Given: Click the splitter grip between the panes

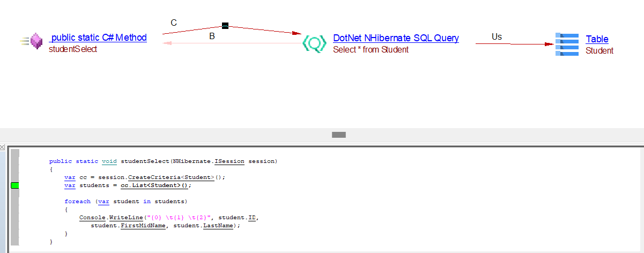Looking at the screenshot, I should pos(338,135).
